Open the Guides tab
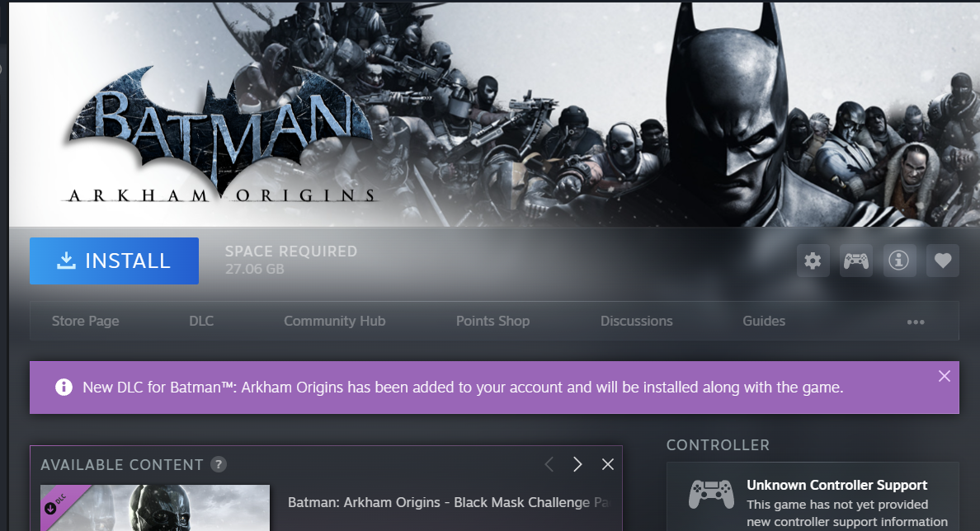The height and width of the screenshot is (531, 980). coord(764,321)
